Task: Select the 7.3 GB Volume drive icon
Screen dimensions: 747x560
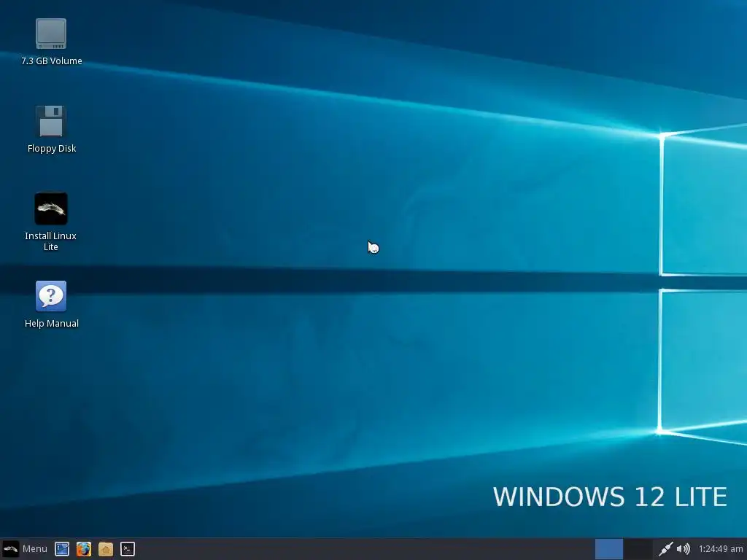Action: 51,34
